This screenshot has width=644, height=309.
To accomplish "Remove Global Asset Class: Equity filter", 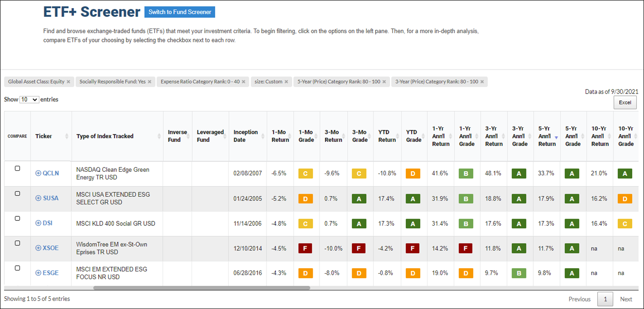I will point(68,82).
